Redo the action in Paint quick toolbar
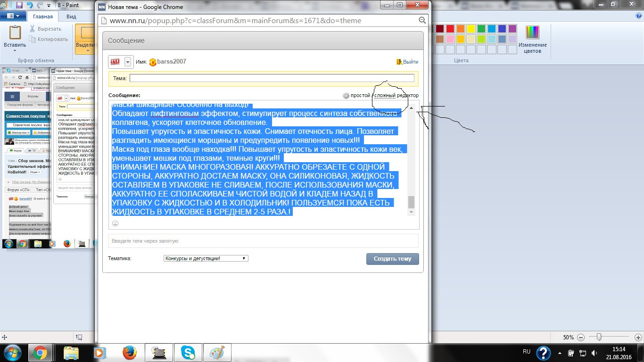The height and width of the screenshot is (362, 644). [x=40, y=5]
